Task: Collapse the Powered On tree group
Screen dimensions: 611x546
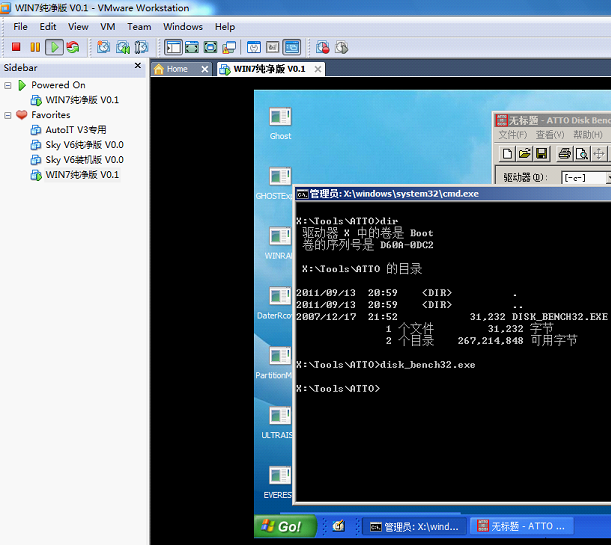Action: coord(7,85)
